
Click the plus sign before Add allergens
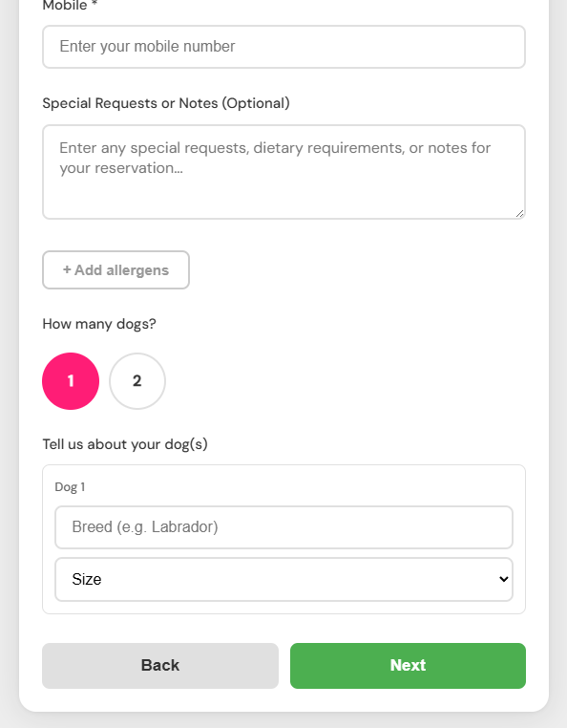point(67,269)
